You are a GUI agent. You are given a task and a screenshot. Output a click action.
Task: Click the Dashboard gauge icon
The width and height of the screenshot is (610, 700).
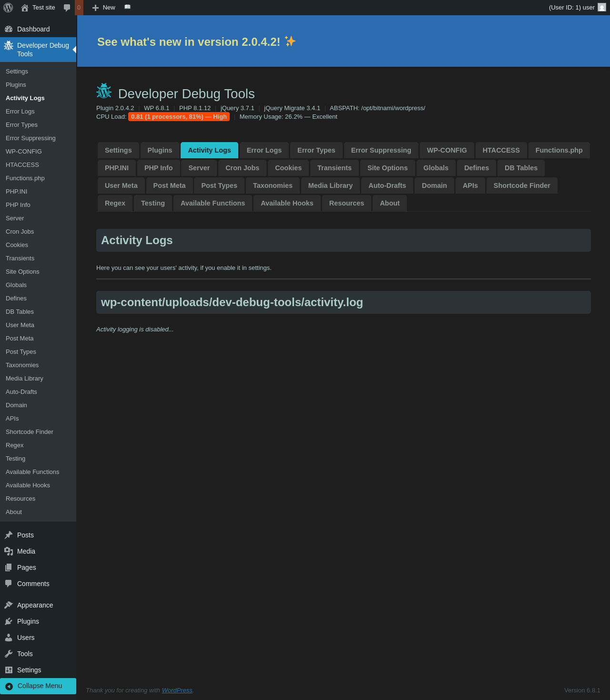(x=9, y=29)
